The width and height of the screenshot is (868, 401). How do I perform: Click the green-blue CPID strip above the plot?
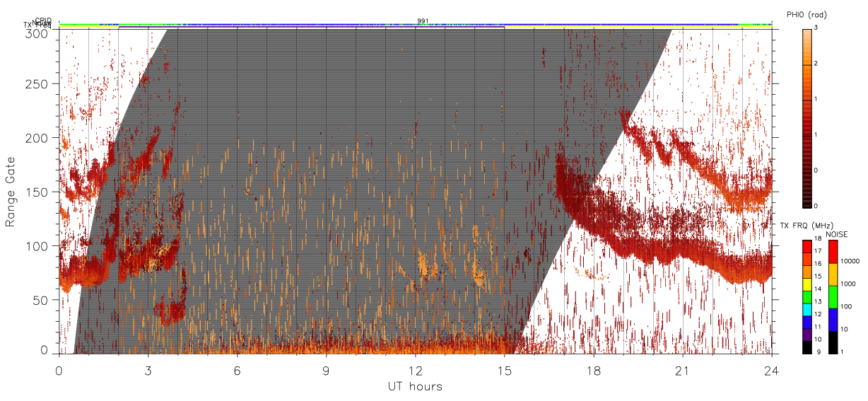[415, 24]
